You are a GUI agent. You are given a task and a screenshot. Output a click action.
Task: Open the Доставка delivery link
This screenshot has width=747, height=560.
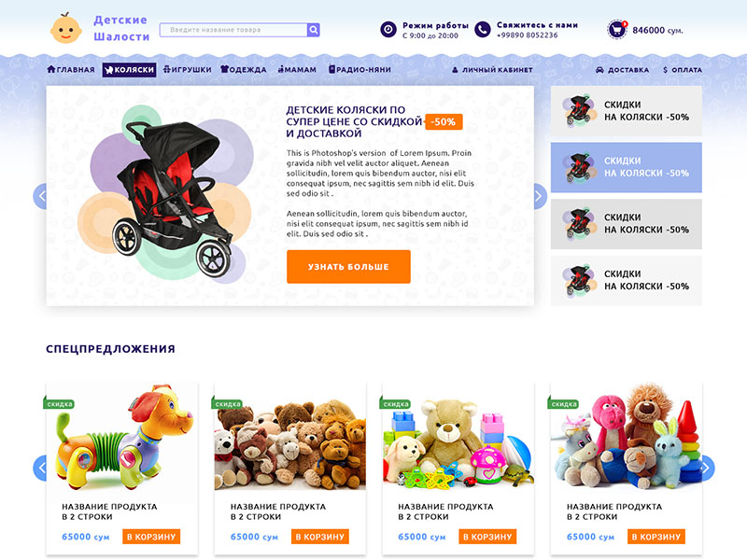622,70
